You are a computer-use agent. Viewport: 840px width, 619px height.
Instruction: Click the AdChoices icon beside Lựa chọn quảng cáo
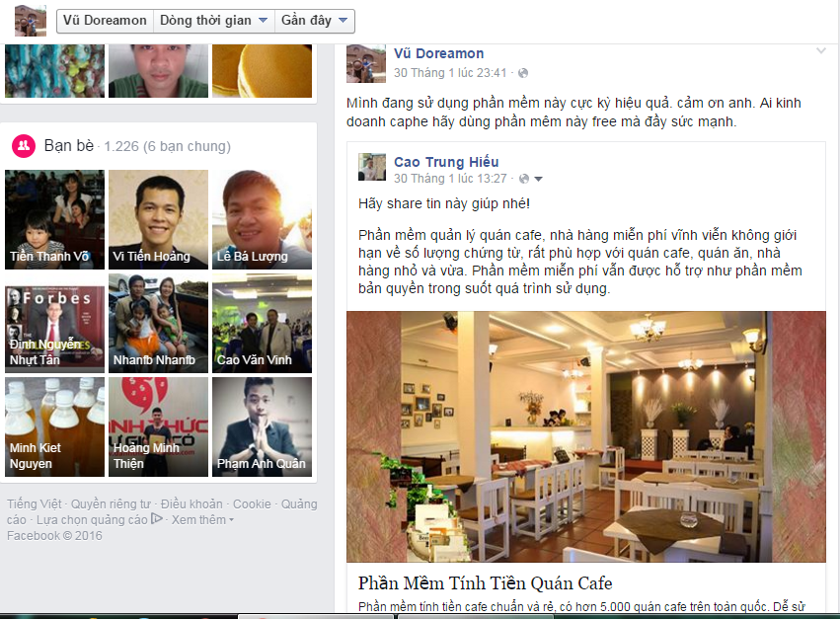click(x=156, y=518)
